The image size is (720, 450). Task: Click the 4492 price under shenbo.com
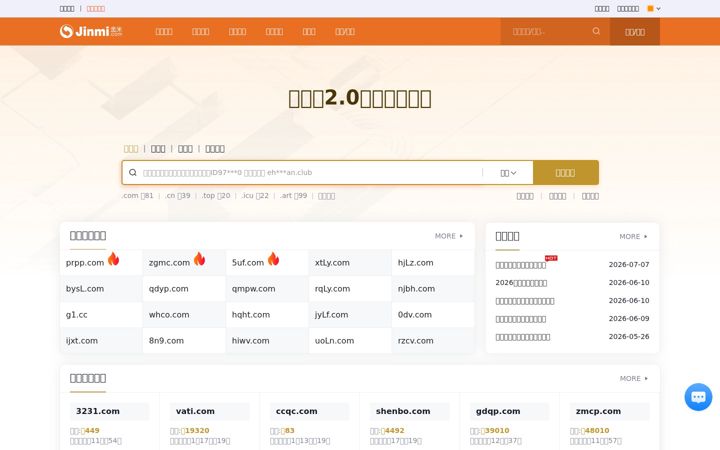coord(393,431)
